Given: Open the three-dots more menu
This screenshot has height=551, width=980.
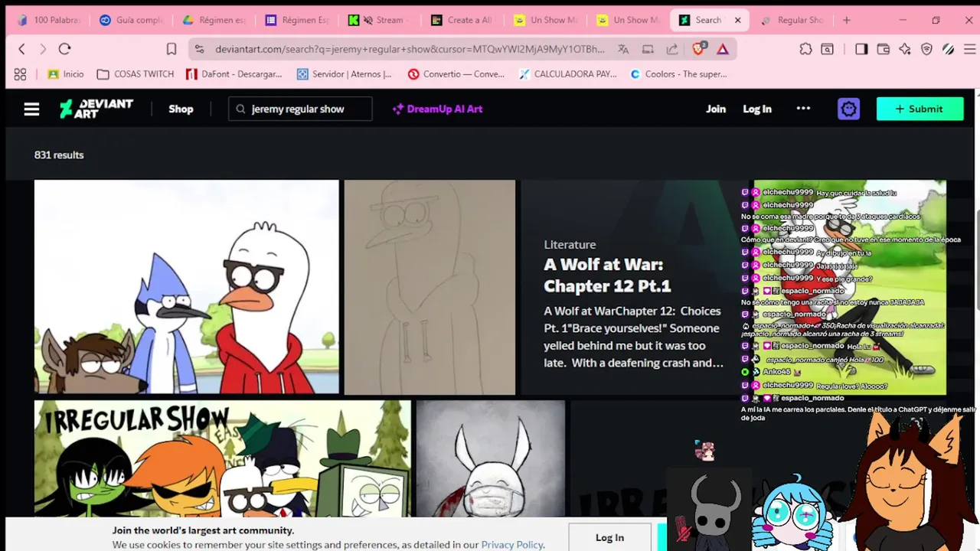Looking at the screenshot, I should (x=803, y=109).
